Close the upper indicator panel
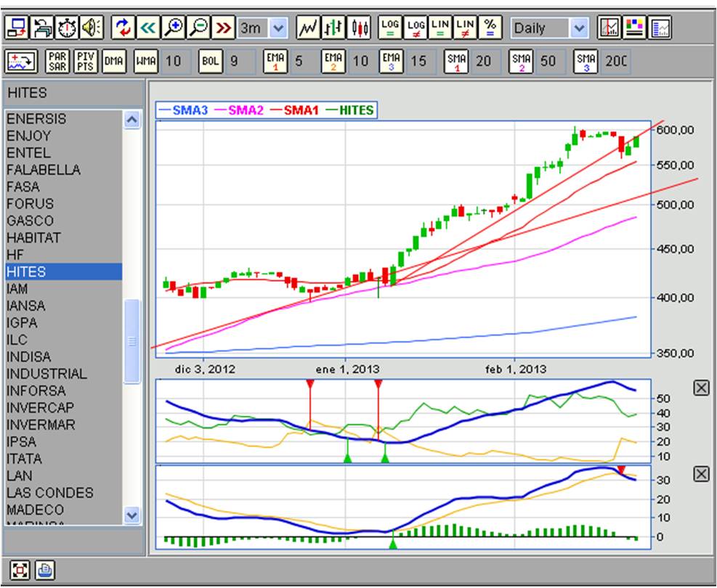This screenshot has width=717, height=588. point(700,388)
